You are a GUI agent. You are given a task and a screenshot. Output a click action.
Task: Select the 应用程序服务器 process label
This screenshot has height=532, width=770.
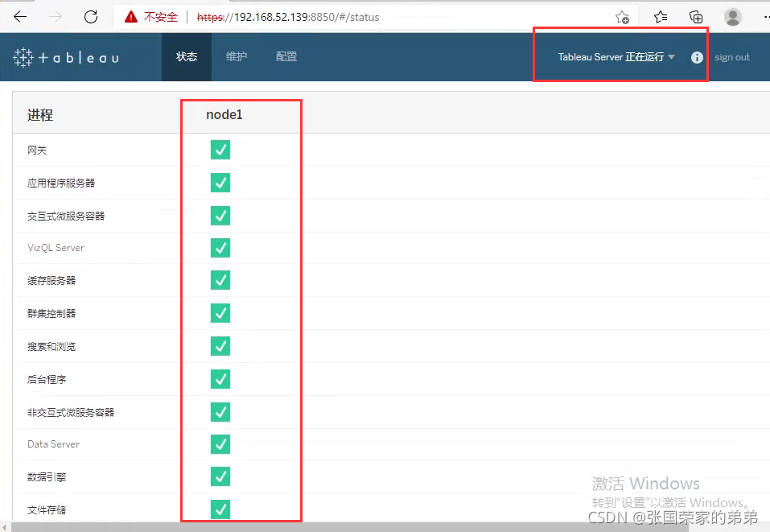click(x=61, y=184)
